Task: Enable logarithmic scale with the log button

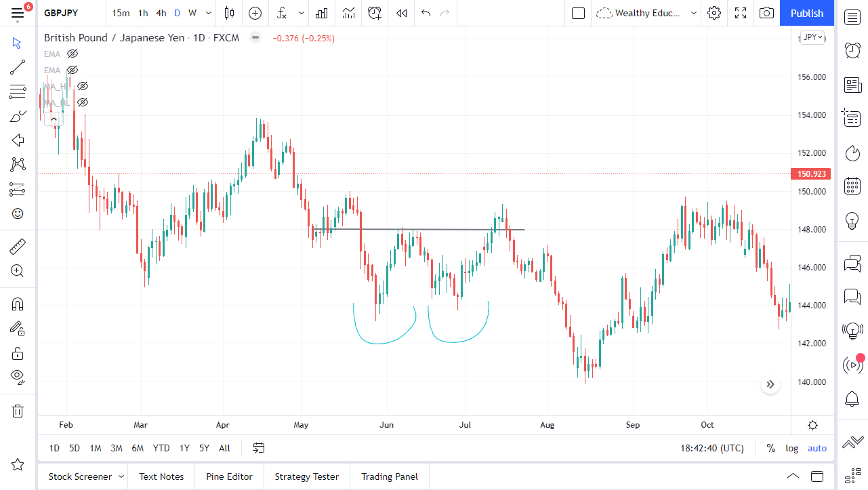Action: [791, 447]
